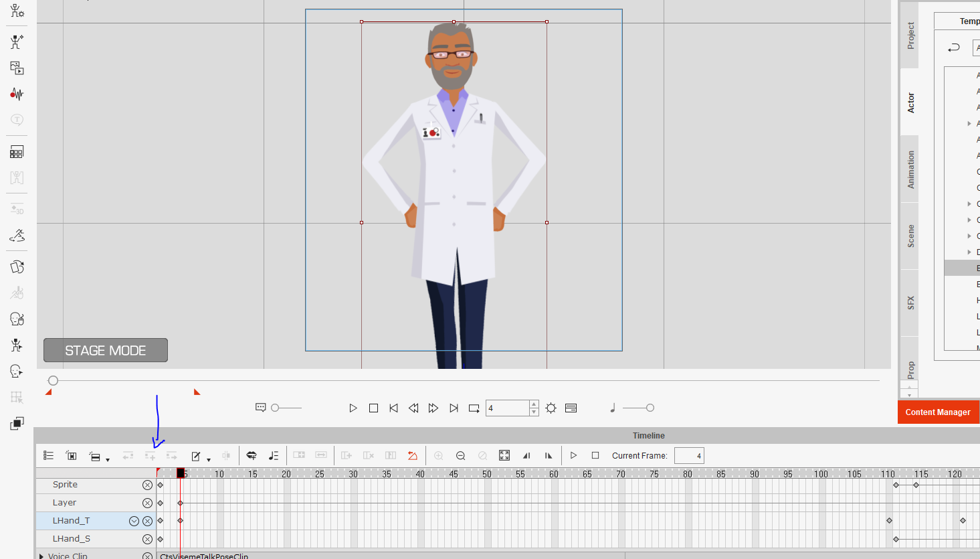
Task: Click the STAGE MODE button
Action: [x=106, y=350]
